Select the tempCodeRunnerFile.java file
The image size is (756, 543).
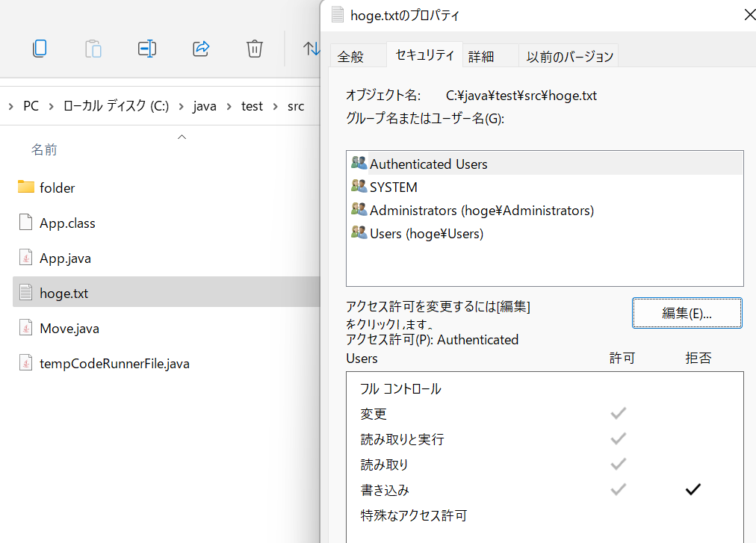pyautogui.click(x=114, y=364)
